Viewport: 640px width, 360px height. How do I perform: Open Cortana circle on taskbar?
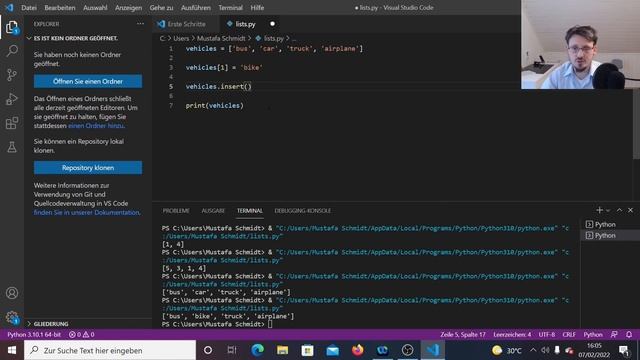[207, 350]
